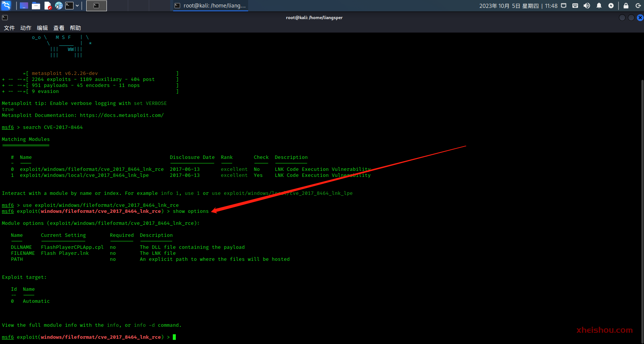Click 'The DLL file containing the payload' description
This screenshot has height=344, width=644.
click(x=192, y=247)
